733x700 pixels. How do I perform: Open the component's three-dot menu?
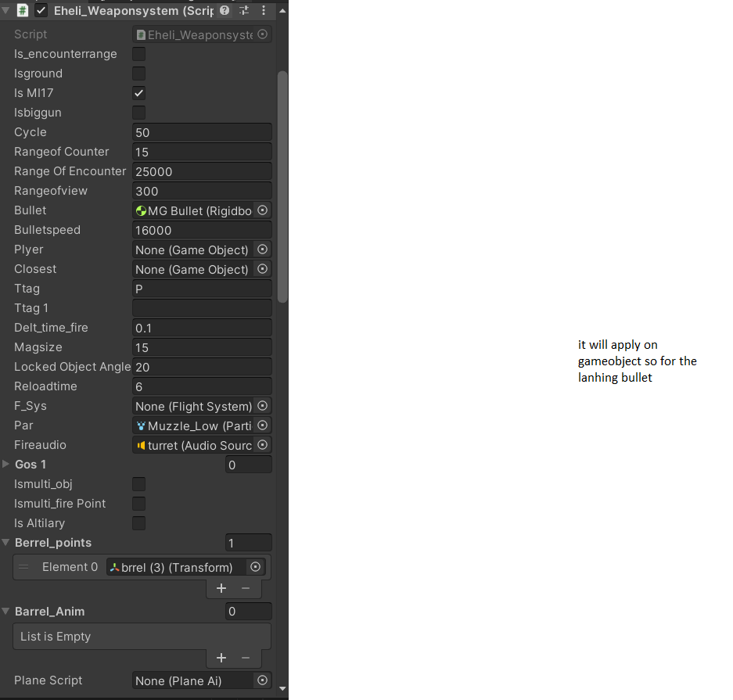[263, 10]
